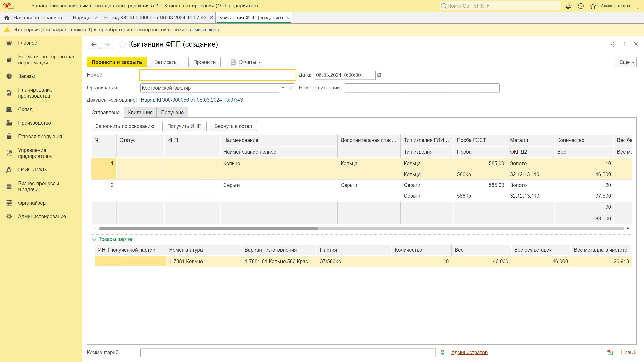Add Квитанция ФПП to favorites star
This screenshot has height=362, width=644.
point(122,44)
